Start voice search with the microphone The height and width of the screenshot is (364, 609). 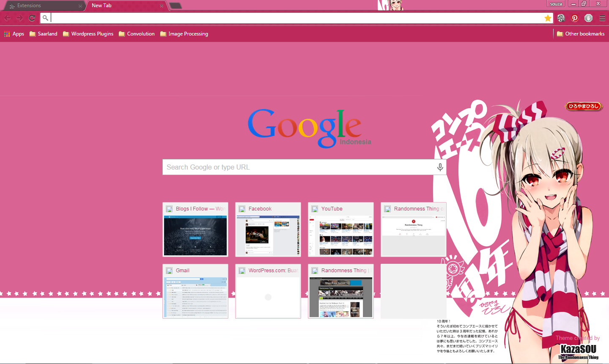pos(440,167)
